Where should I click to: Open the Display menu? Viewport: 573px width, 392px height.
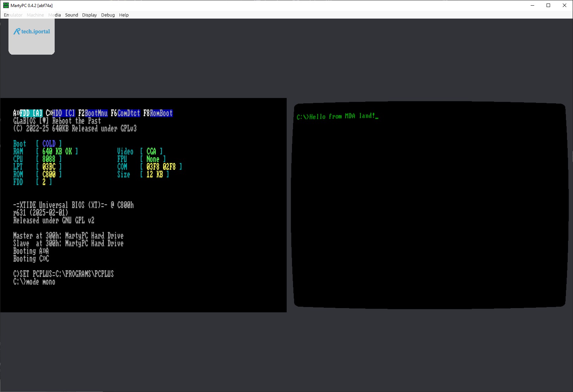pyautogui.click(x=90, y=15)
